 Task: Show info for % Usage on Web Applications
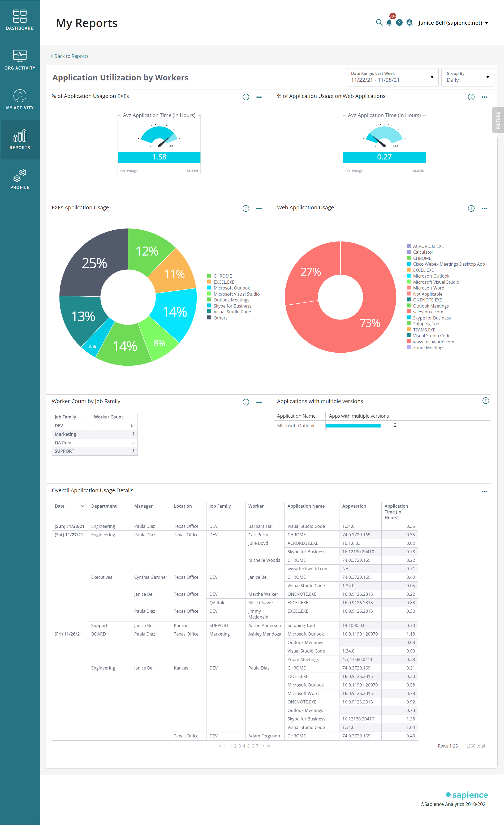click(x=471, y=97)
